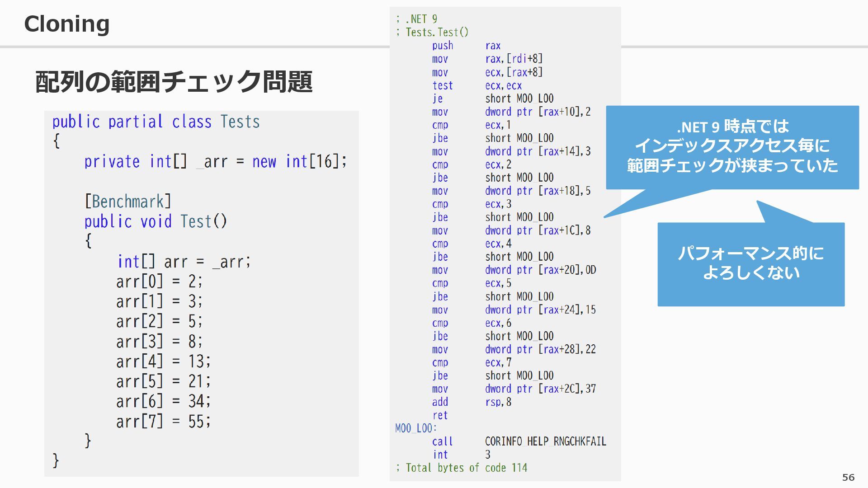The height and width of the screenshot is (488, 868).
Task: Click the 'private int[] _arr' declaration line
Action: pos(215,161)
